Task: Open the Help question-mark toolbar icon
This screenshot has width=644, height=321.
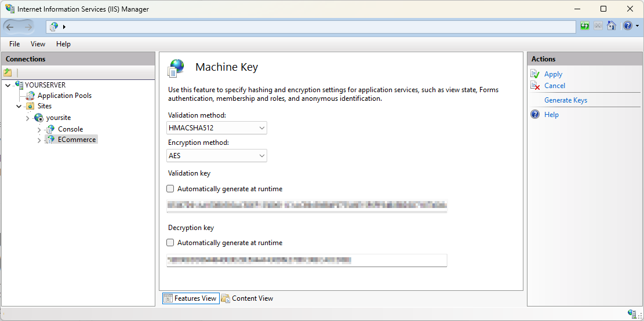Action: coord(628,26)
